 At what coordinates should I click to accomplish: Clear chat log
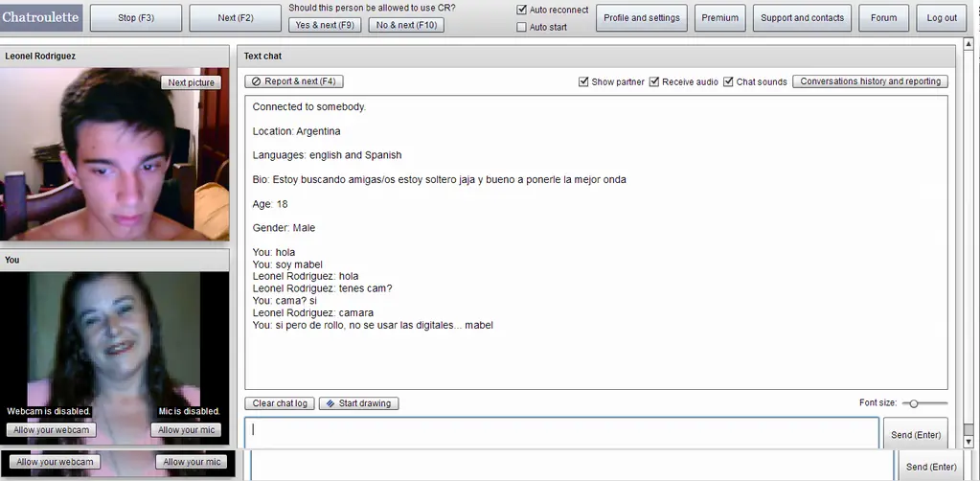tap(280, 403)
